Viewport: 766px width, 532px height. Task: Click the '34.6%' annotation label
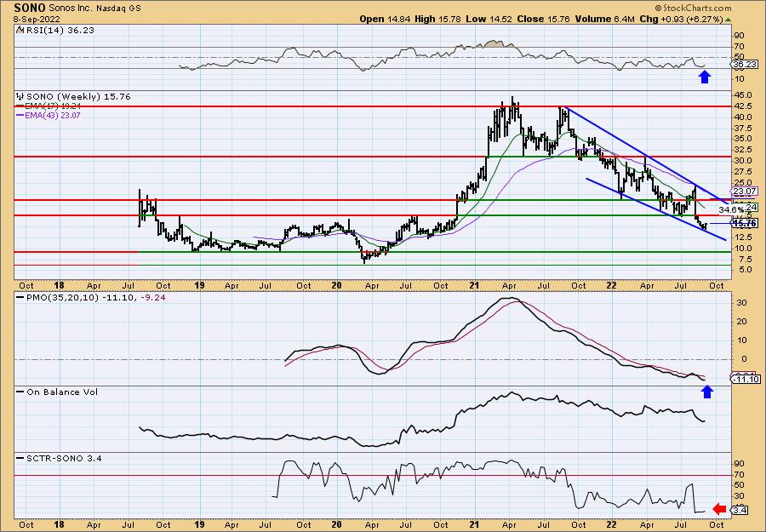pyautogui.click(x=731, y=209)
